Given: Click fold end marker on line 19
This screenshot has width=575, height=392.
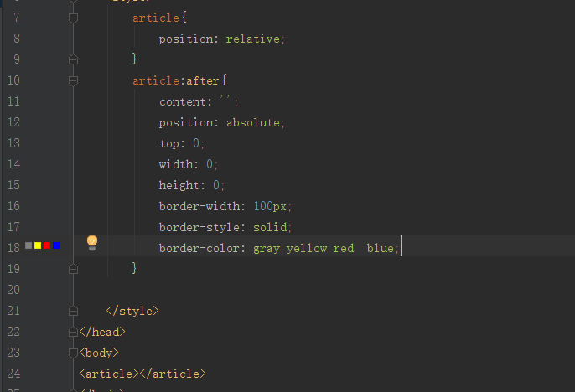Looking at the screenshot, I should (x=73, y=269).
